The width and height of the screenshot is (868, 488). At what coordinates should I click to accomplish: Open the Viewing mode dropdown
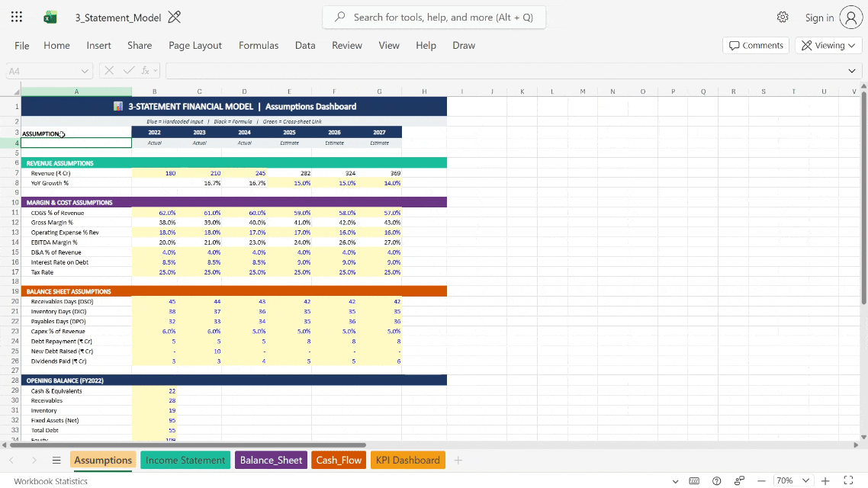828,46
